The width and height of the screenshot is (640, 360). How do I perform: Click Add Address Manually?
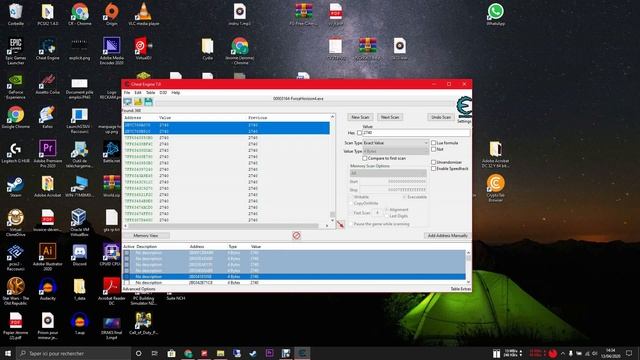pyautogui.click(x=447, y=236)
